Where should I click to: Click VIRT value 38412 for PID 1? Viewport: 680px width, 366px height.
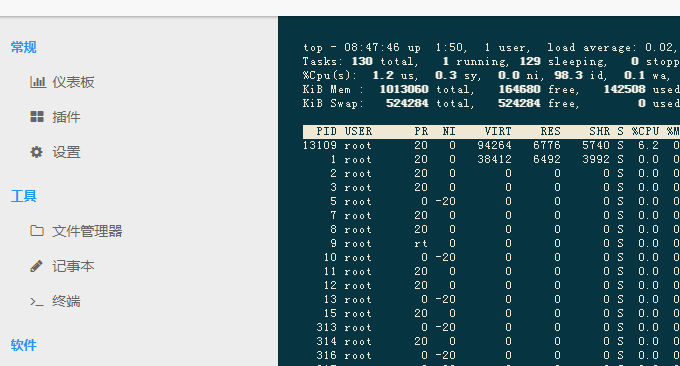point(494,160)
